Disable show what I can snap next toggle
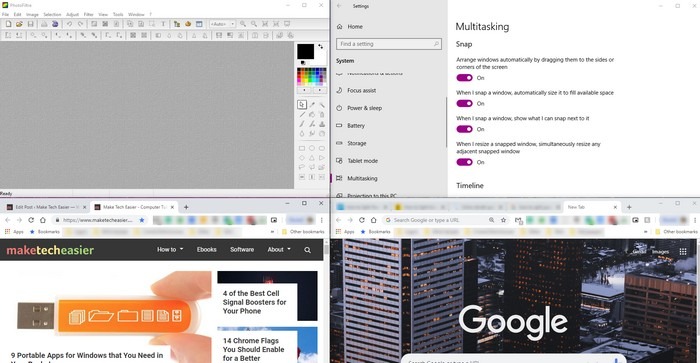The height and width of the screenshot is (363, 700). (x=464, y=129)
